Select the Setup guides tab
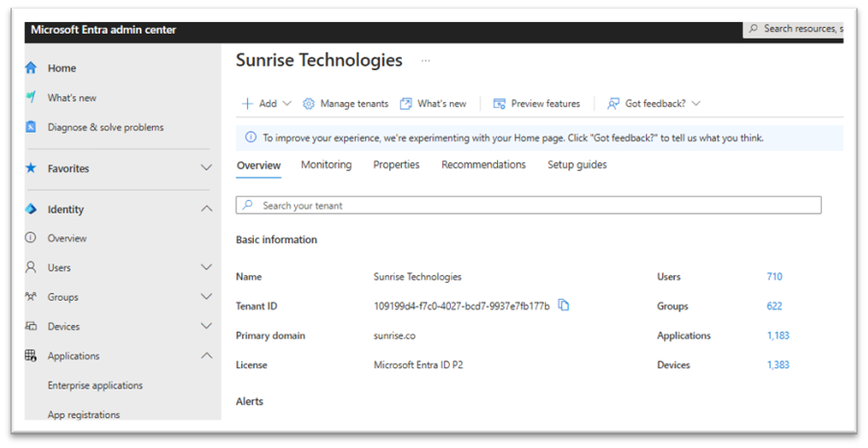Screen dimensions: 868x448 577,164
